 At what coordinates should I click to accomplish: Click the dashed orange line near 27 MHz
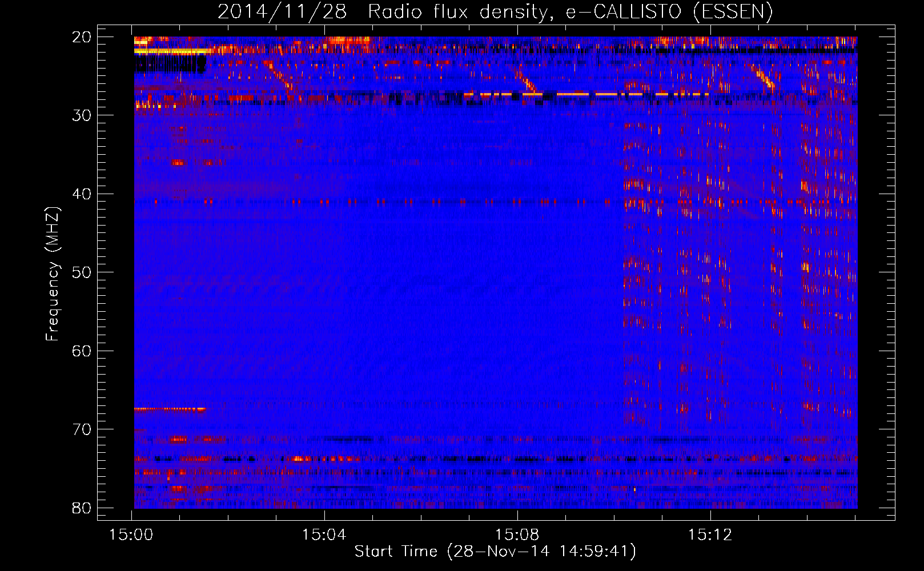click(x=586, y=94)
